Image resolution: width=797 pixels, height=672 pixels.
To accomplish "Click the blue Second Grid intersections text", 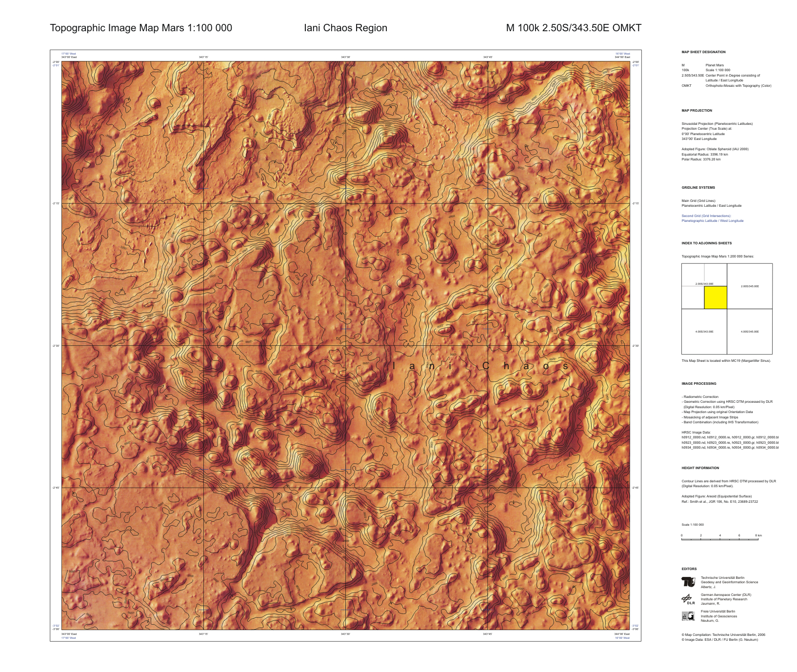I will click(706, 216).
